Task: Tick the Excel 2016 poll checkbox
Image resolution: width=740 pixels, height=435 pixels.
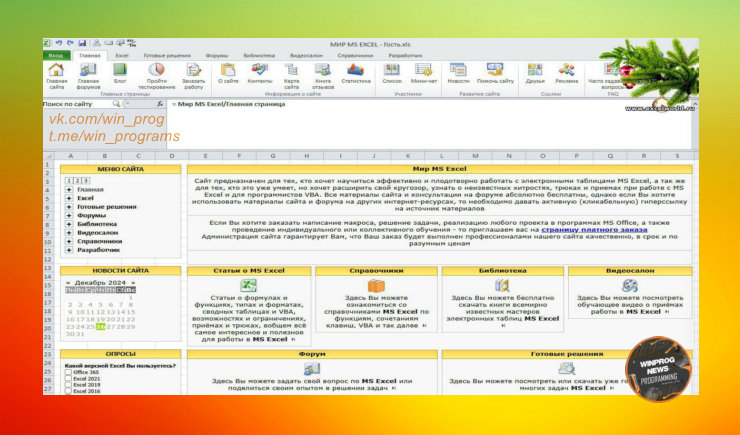Action: pyautogui.click(x=68, y=391)
